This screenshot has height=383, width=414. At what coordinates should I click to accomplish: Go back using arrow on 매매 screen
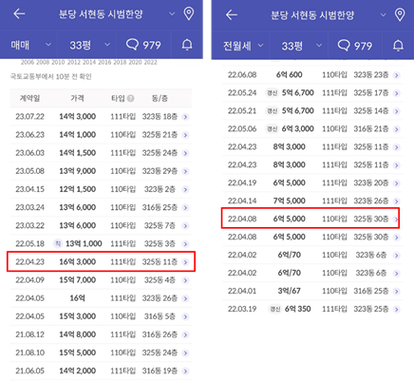click(x=19, y=14)
